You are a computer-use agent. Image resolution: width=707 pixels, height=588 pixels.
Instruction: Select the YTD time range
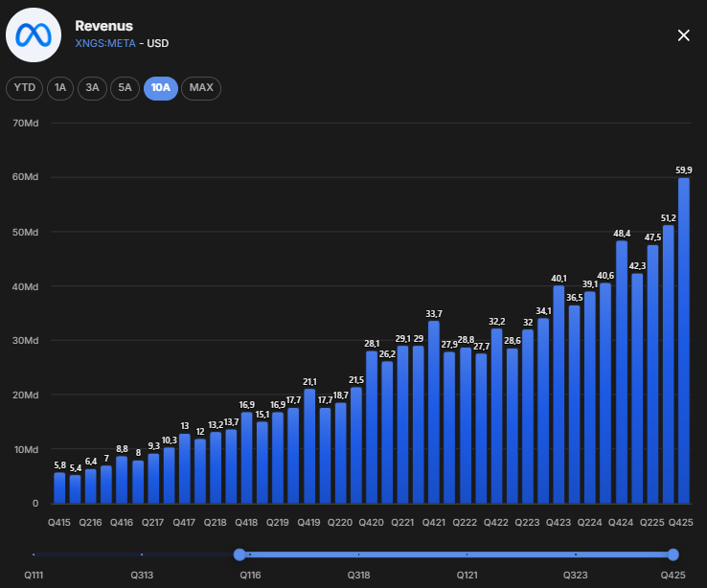(24, 88)
